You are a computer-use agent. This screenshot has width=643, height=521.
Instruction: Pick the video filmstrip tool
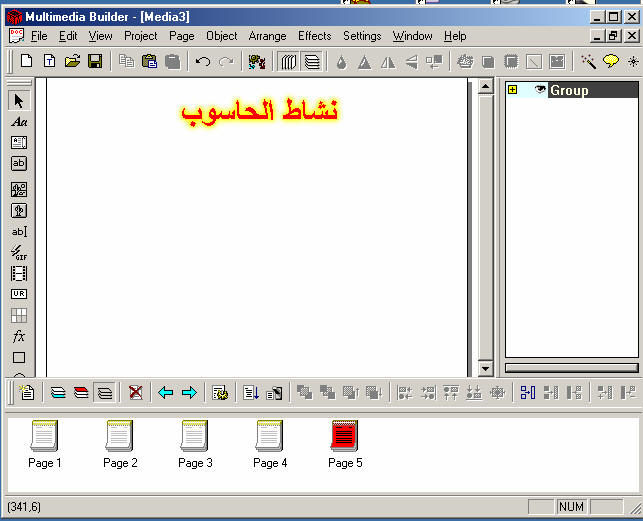coord(19,274)
